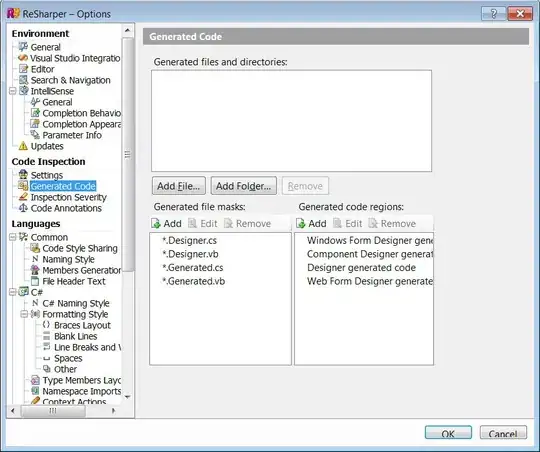Collapse the Formatting Style node
Image resolution: width=540 pixels, height=452 pixels.
(24, 314)
